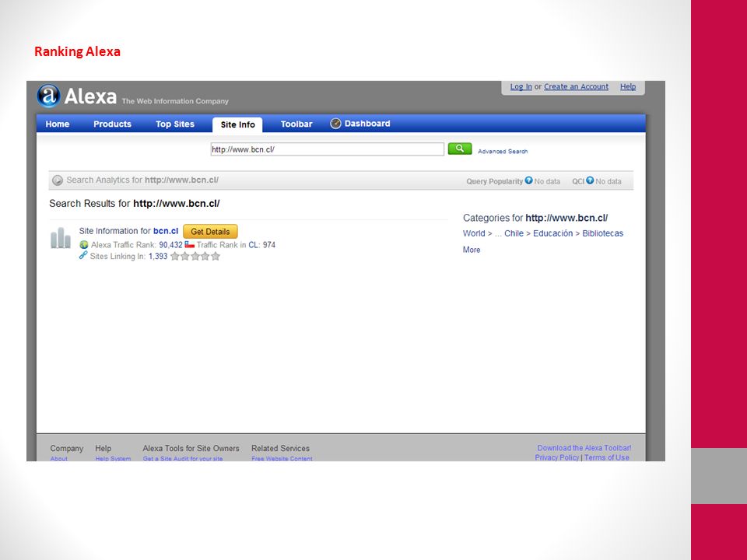Click the Query Popularity help icon

click(x=528, y=180)
